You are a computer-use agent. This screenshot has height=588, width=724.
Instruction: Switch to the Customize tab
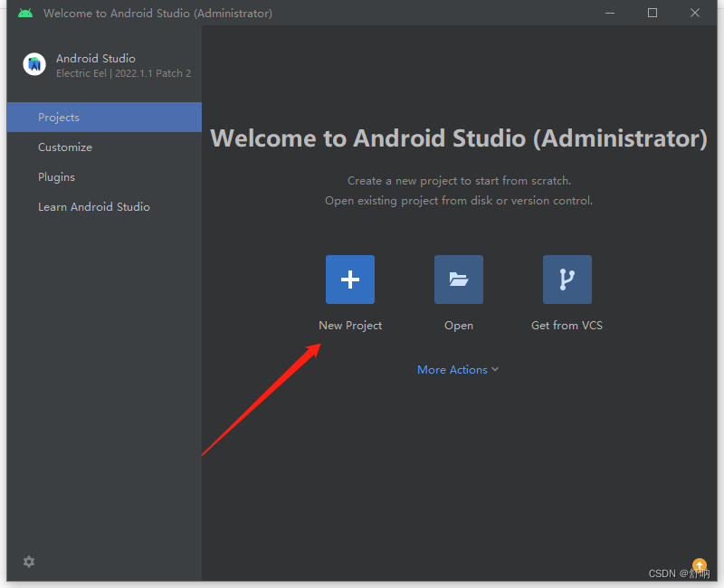click(x=104, y=147)
